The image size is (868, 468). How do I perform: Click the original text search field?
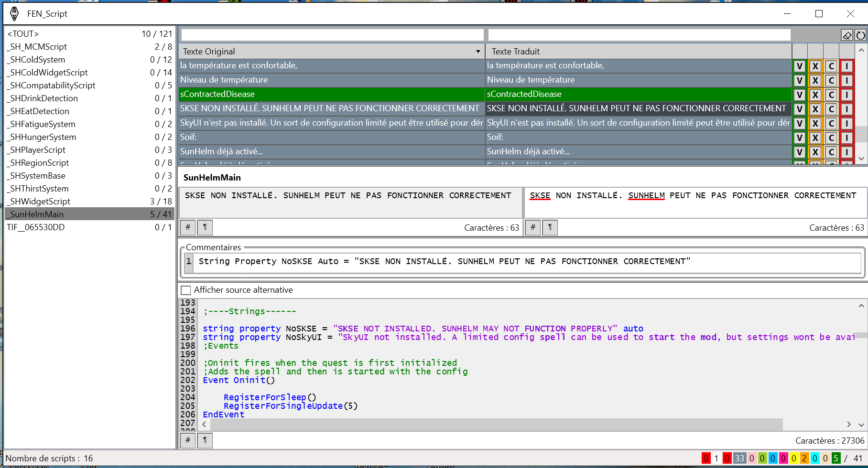coord(332,35)
